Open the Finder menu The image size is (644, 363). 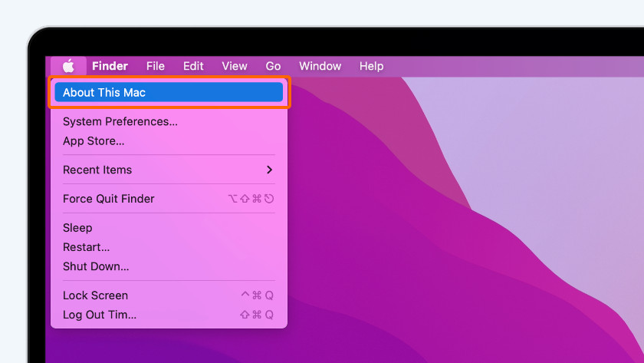coord(110,66)
